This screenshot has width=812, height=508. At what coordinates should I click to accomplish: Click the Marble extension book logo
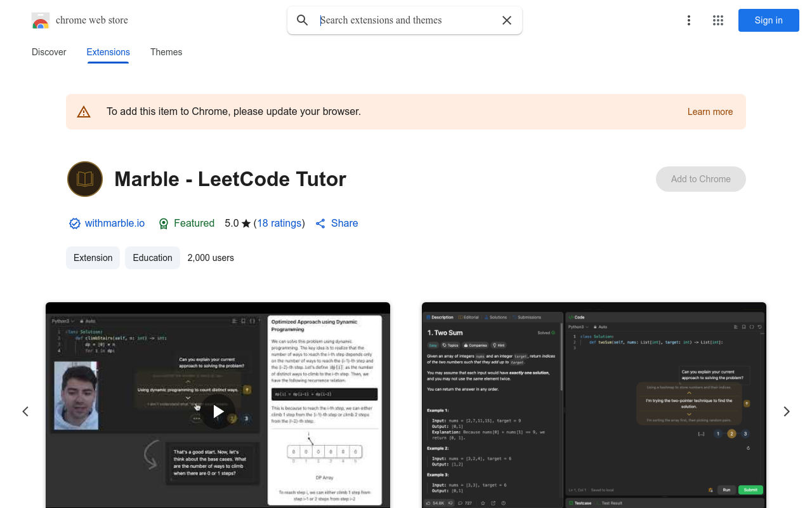click(x=85, y=179)
